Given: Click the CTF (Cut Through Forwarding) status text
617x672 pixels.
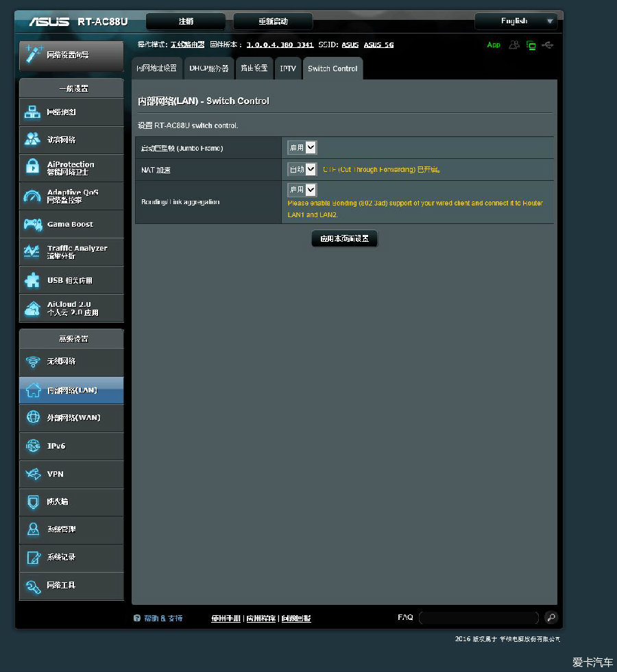Looking at the screenshot, I should click(x=382, y=169).
